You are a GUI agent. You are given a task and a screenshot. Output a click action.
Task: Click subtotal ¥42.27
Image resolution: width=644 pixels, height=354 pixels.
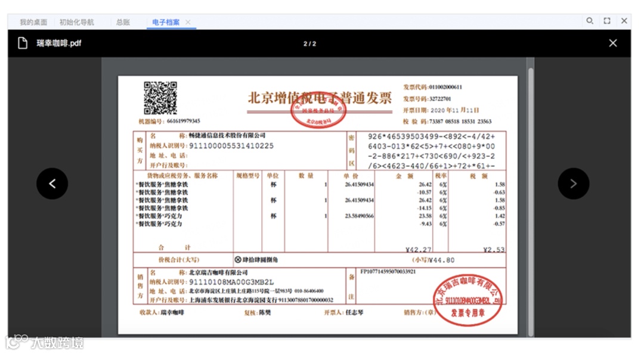coord(419,250)
